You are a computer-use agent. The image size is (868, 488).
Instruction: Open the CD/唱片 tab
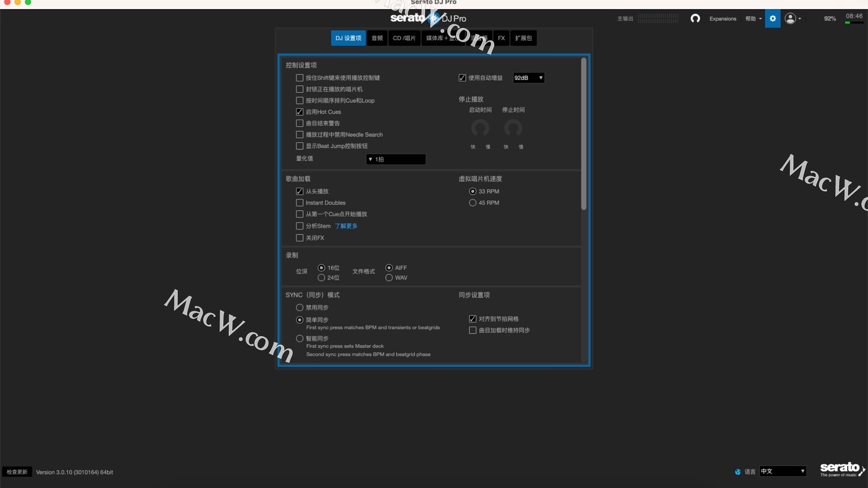click(404, 38)
